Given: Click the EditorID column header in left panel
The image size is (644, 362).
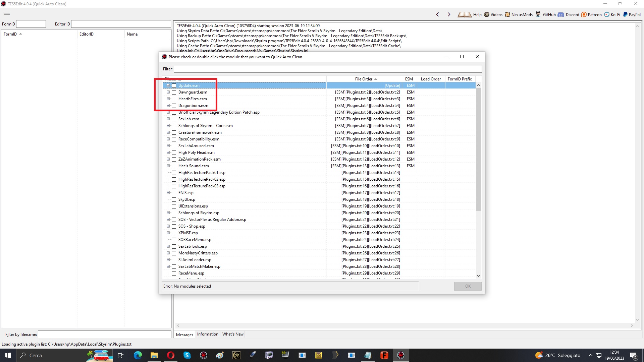Looking at the screenshot, I should coord(101,34).
